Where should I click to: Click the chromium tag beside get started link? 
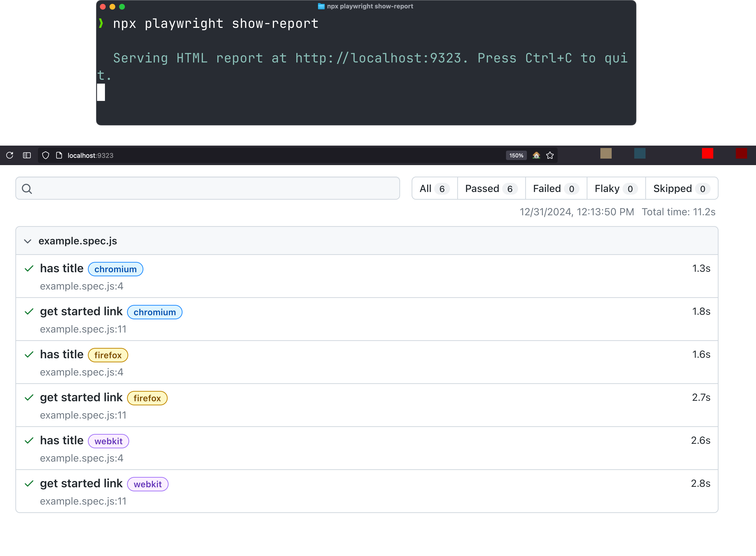click(155, 312)
